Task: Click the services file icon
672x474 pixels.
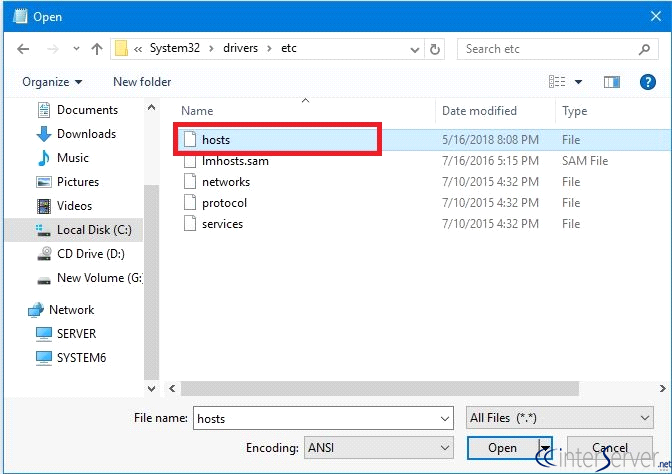Action: click(x=190, y=223)
